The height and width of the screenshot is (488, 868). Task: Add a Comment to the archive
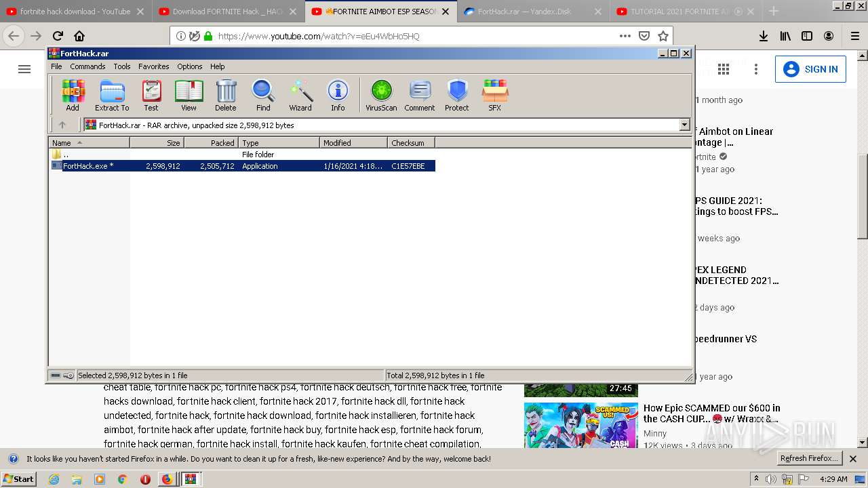[x=420, y=95]
